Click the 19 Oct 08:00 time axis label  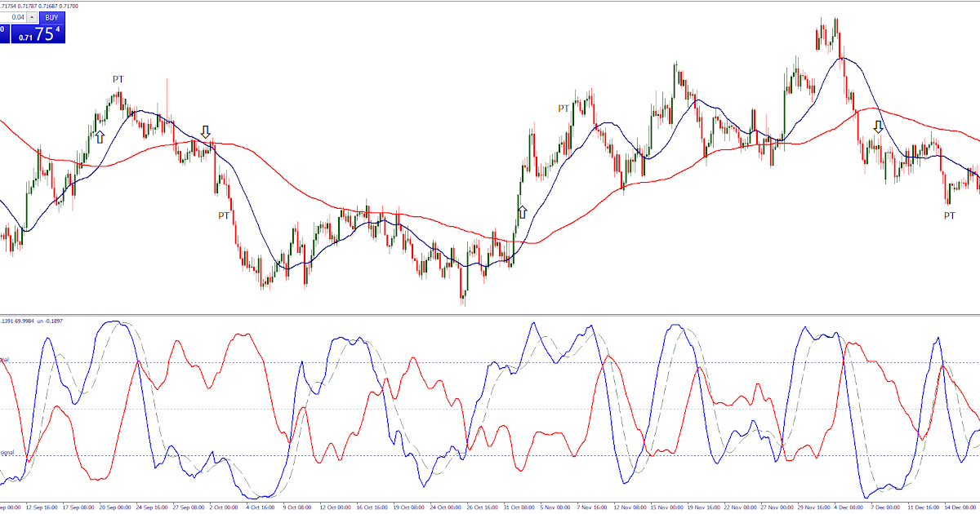pyautogui.click(x=409, y=507)
